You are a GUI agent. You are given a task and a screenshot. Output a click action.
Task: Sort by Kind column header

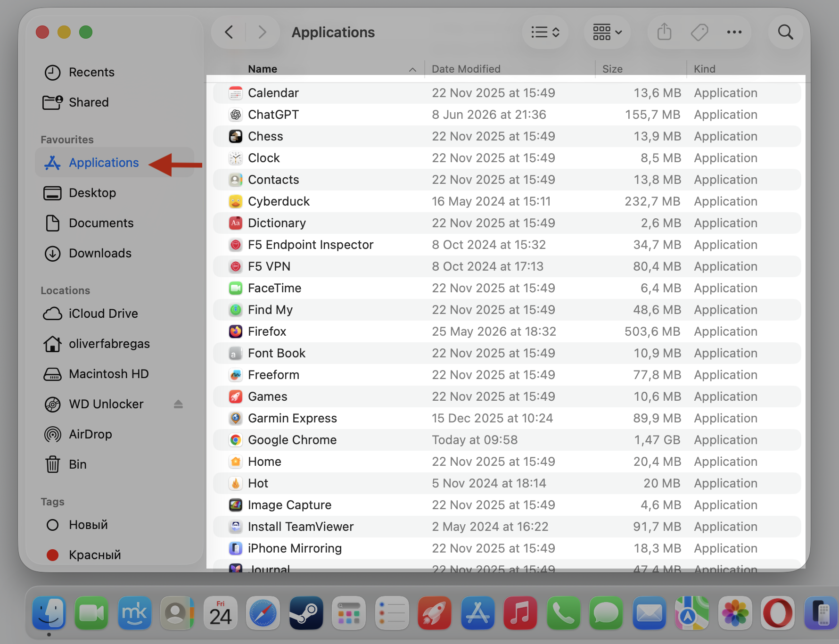[704, 69]
